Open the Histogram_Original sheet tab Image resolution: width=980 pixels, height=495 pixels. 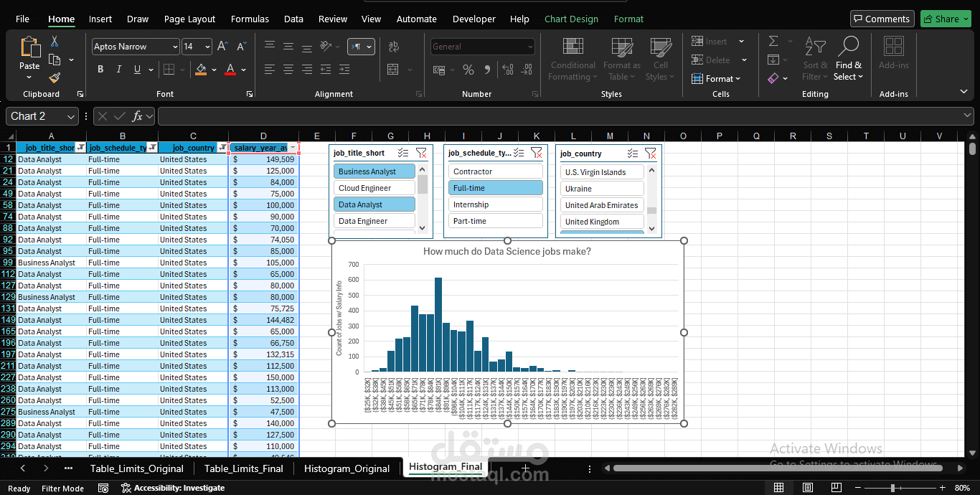347,467
